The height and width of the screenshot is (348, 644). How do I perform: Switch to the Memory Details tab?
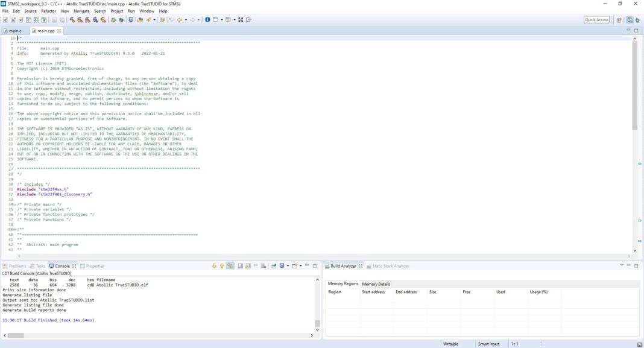pos(376,283)
